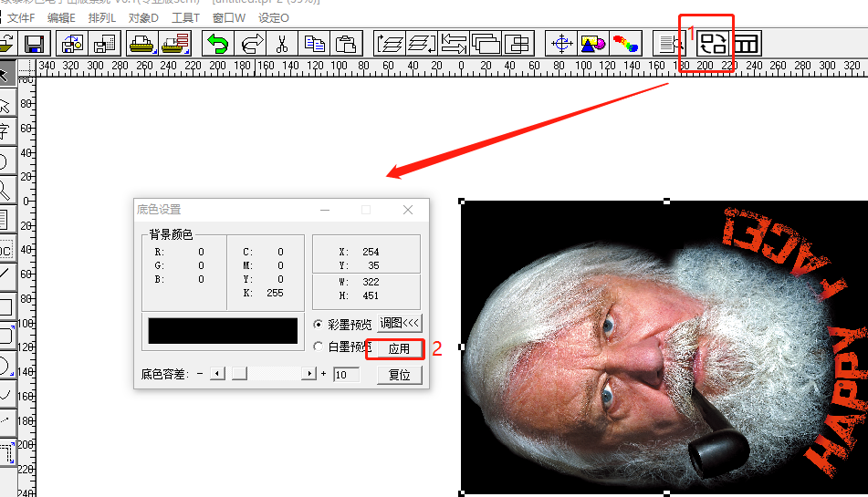Click the black background color preview swatch
This screenshot has width=868, height=497.
click(223, 331)
